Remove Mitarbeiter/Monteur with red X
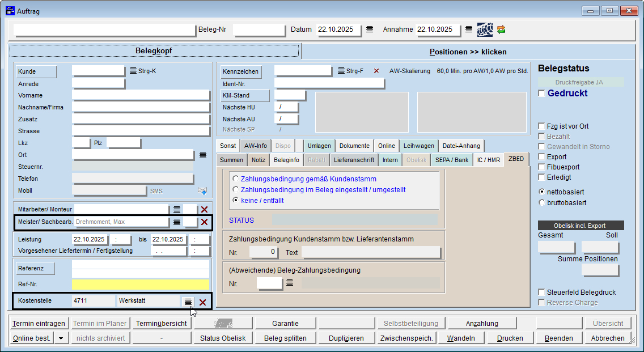 point(204,210)
